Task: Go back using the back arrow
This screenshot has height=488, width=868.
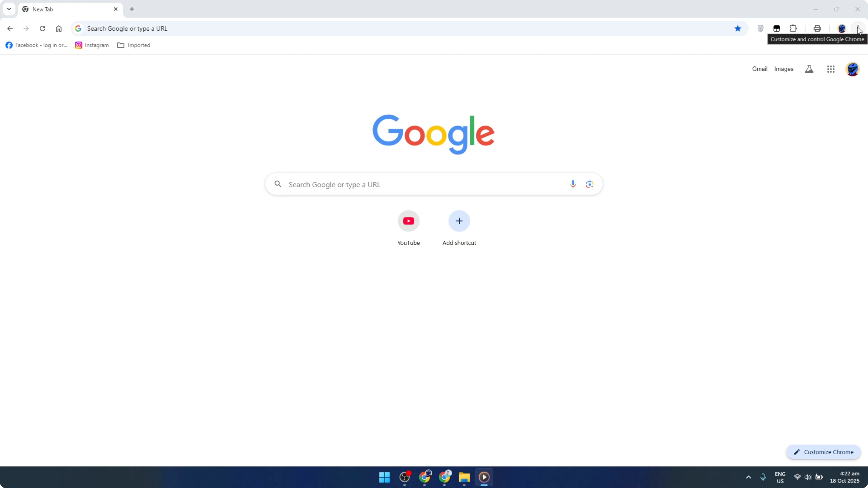Action: (10, 29)
